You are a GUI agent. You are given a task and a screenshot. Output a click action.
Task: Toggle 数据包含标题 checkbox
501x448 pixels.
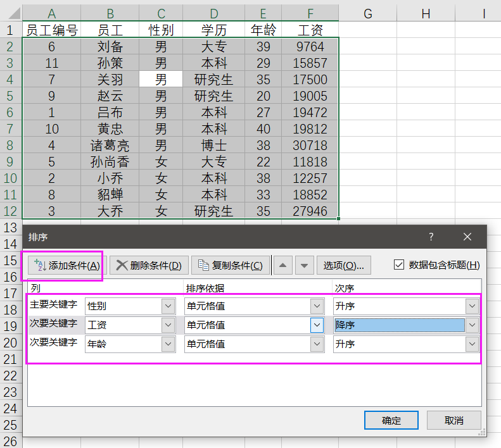(x=399, y=264)
